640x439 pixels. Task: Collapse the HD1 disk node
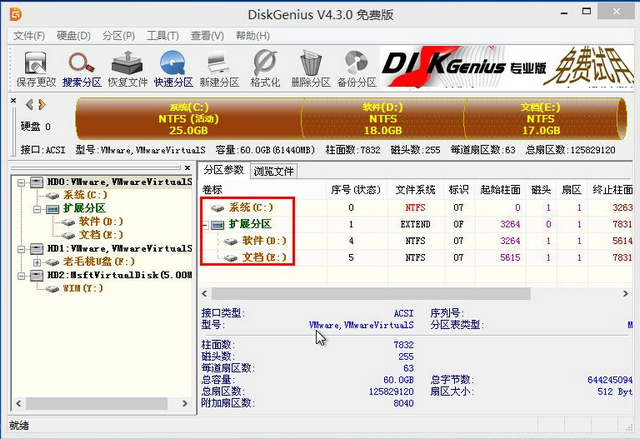click(x=21, y=249)
